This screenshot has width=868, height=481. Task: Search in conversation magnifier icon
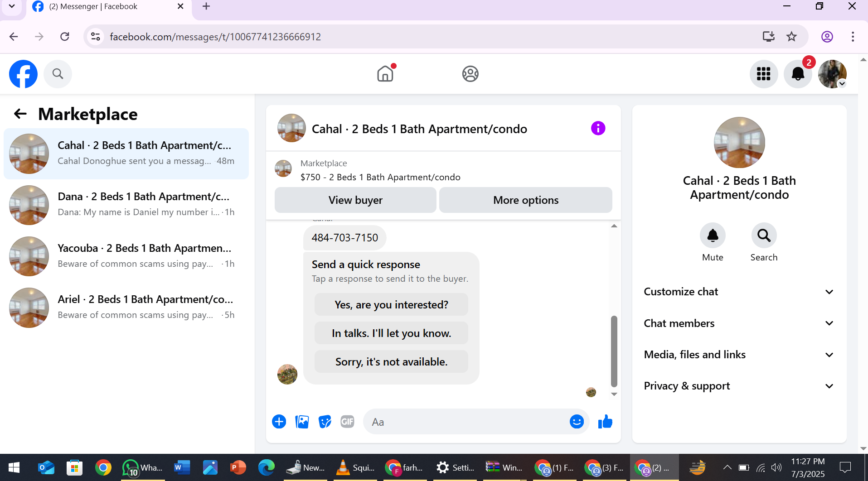click(x=764, y=236)
